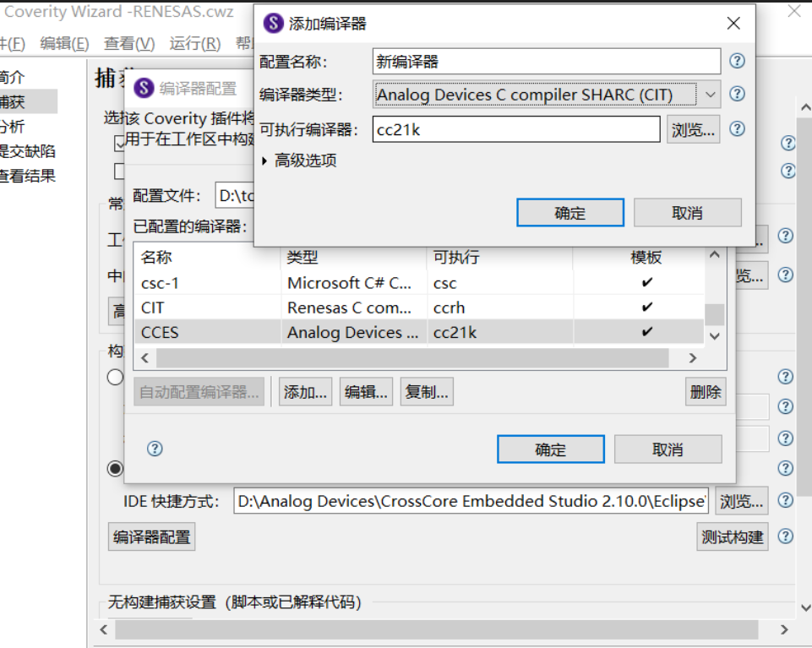
Task: Open 编译器配置 button in main window
Action: coord(152,536)
